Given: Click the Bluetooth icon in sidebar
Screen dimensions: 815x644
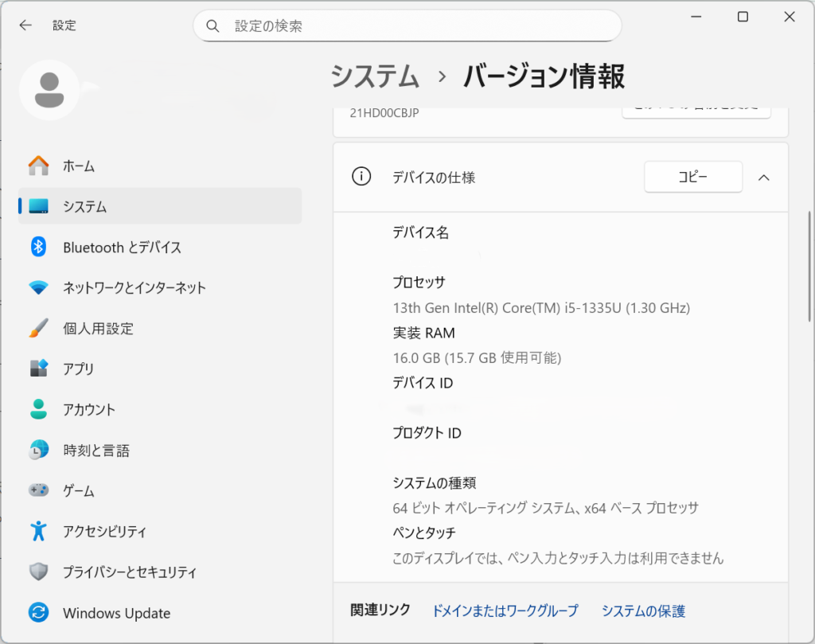Looking at the screenshot, I should coord(38,247).
